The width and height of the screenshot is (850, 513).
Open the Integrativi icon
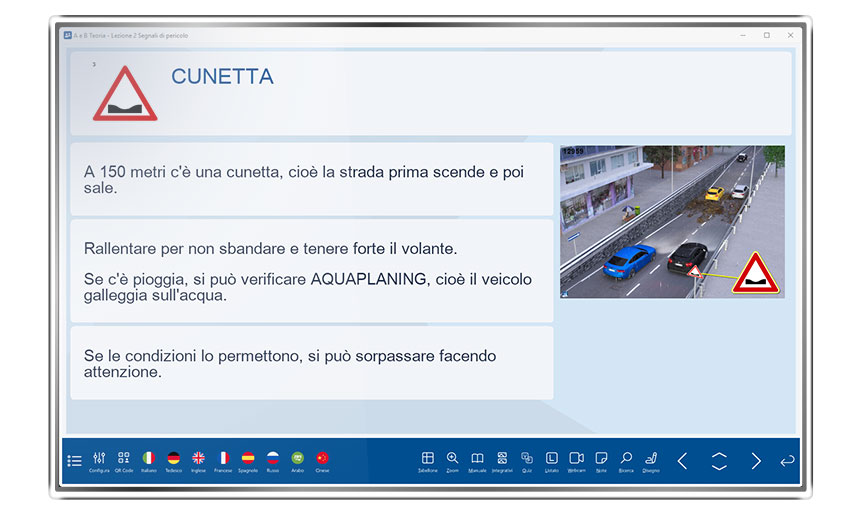tap(502, 458)
